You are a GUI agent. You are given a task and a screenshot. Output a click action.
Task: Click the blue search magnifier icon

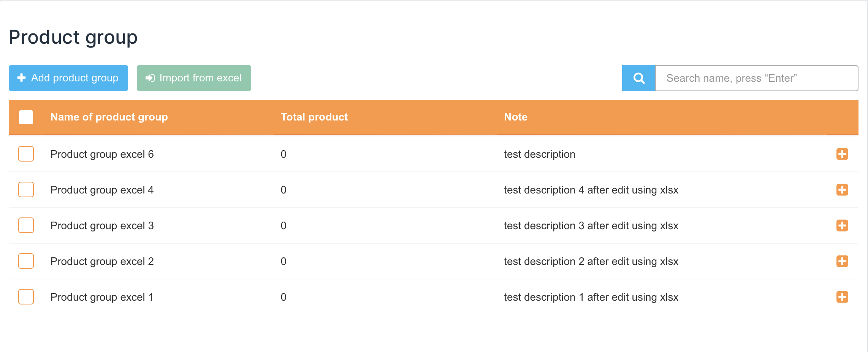638,78
